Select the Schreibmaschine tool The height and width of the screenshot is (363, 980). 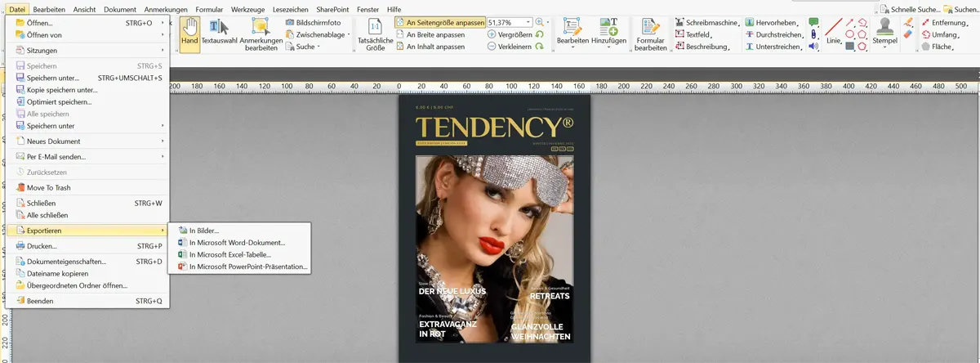(x=706, y=23)
